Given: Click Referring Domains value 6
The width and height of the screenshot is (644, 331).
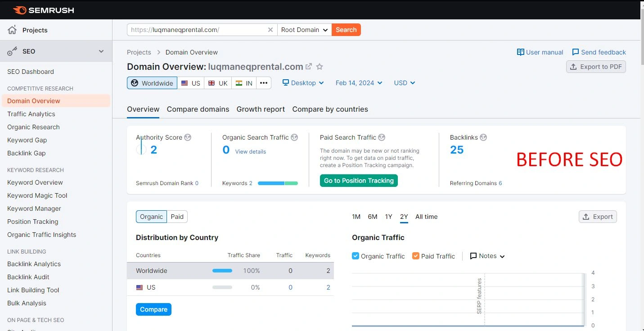Looking at the screenshot, I should tap(500, 183).
